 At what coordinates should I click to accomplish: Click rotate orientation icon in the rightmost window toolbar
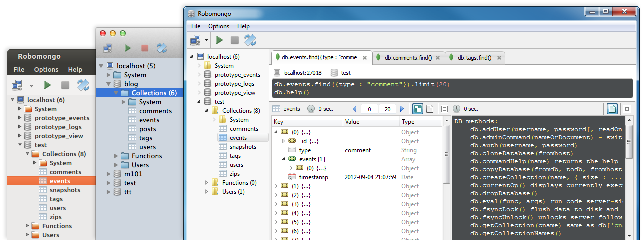(x=250, y=40)
